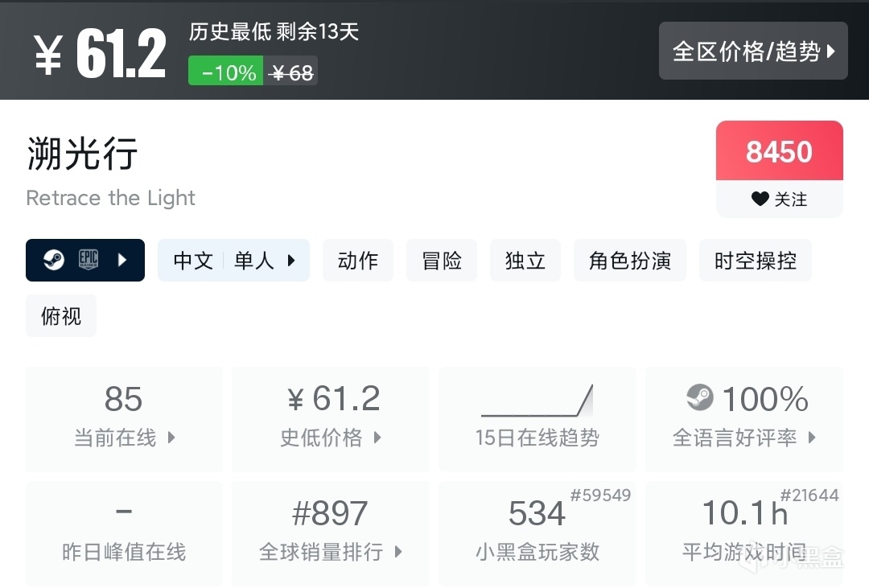Open 全区价格/趋势 price trends
The image size is (869, 588).
753,51
